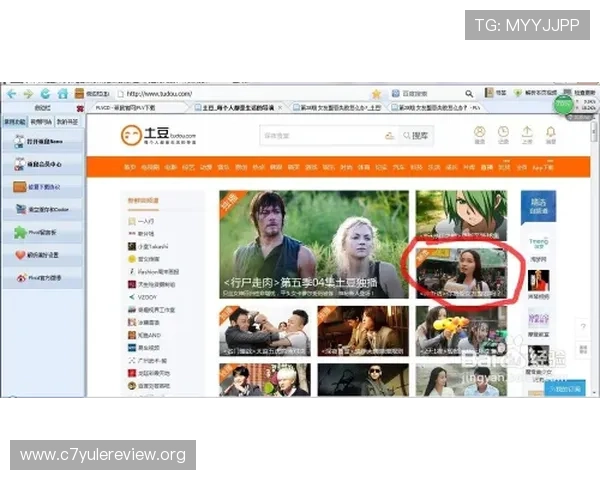Click the 土豆 tudou.com logo

[158, 136]
